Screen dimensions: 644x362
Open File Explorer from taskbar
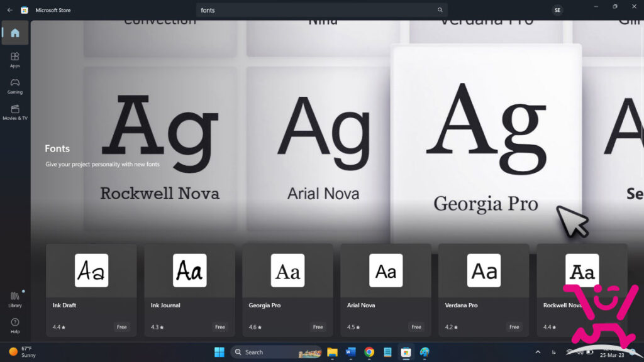pyautogui.click(x=332, y=352)
